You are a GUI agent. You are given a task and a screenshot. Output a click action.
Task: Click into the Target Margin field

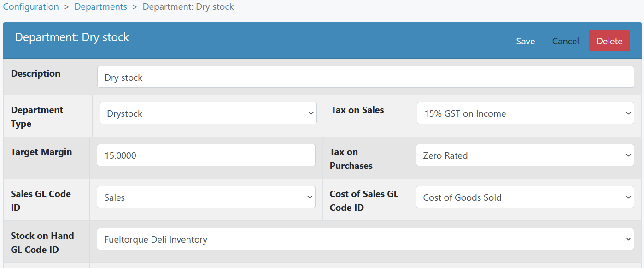click(206, 155)
